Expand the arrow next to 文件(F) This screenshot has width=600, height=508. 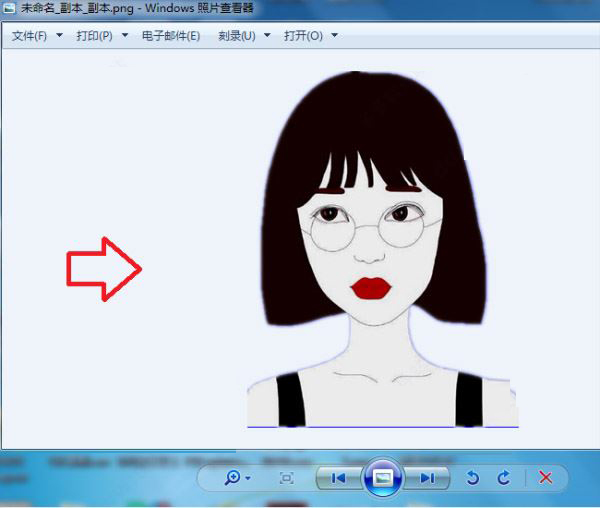point(59,35)
